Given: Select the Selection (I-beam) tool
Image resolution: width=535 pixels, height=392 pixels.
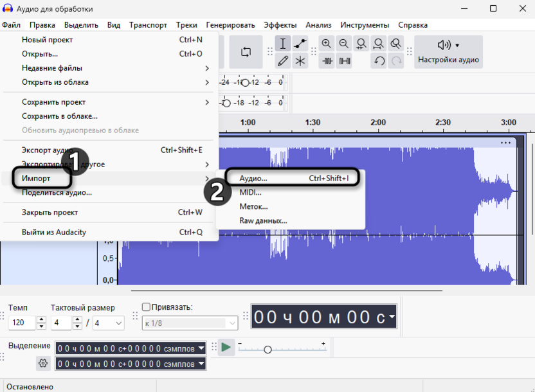Looking at the screenshot, I should 283,44.
